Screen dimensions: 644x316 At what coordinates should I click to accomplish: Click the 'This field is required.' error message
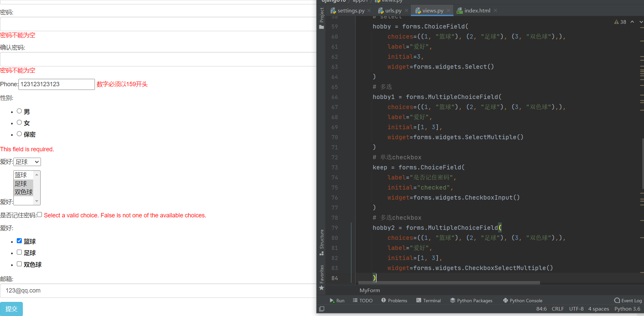(27, 149)
